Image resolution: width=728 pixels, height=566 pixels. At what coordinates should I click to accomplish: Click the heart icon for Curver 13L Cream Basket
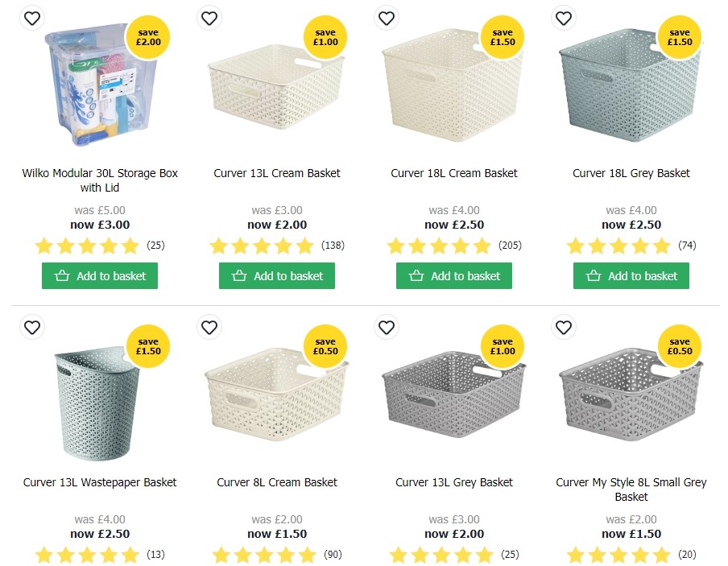209,18
